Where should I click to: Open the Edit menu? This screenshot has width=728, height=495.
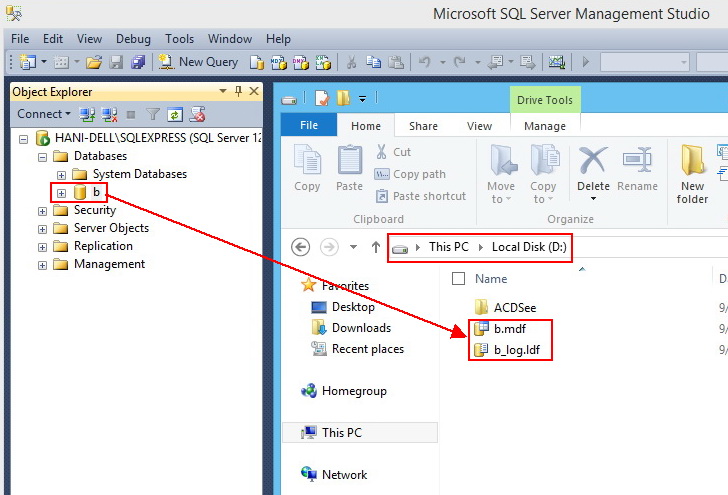[53, 39]
